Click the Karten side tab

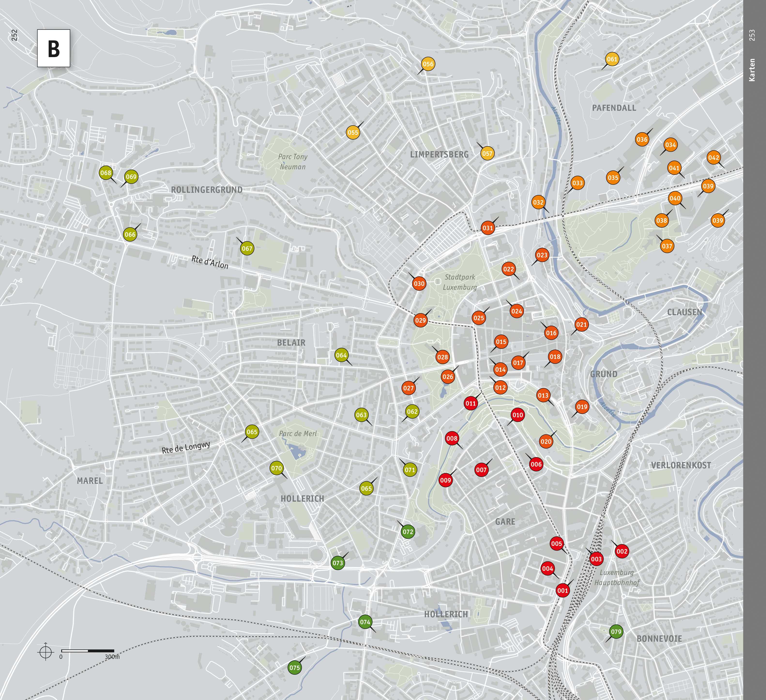pyautogui.click(x=751, y=70)
